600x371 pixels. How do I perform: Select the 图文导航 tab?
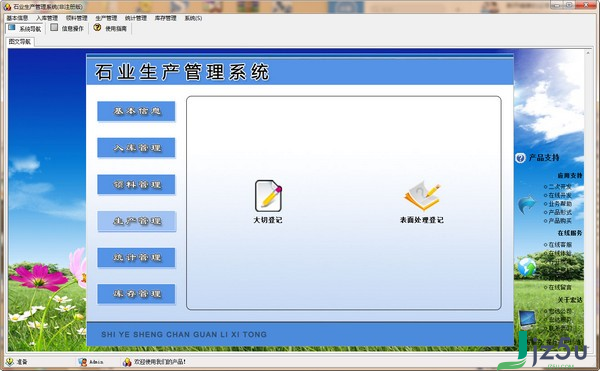(x=20, y=41)
